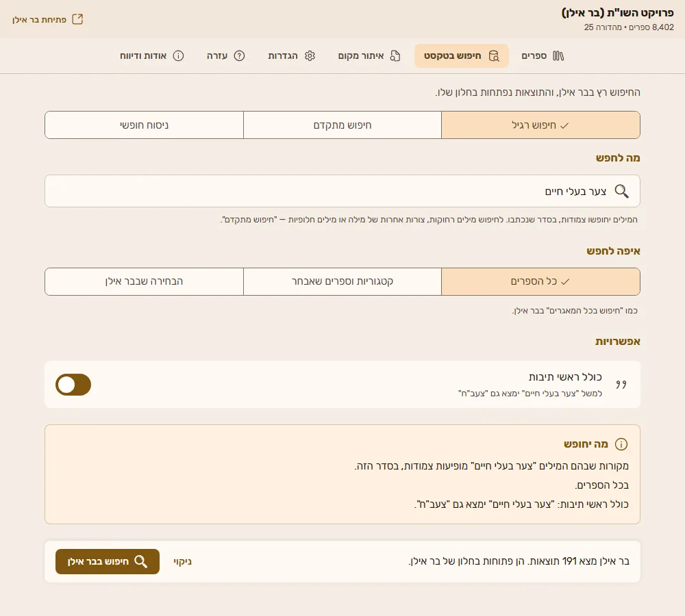Click the settings gear icon
This screenshot has height=616, width=685.
click(310, 56)
